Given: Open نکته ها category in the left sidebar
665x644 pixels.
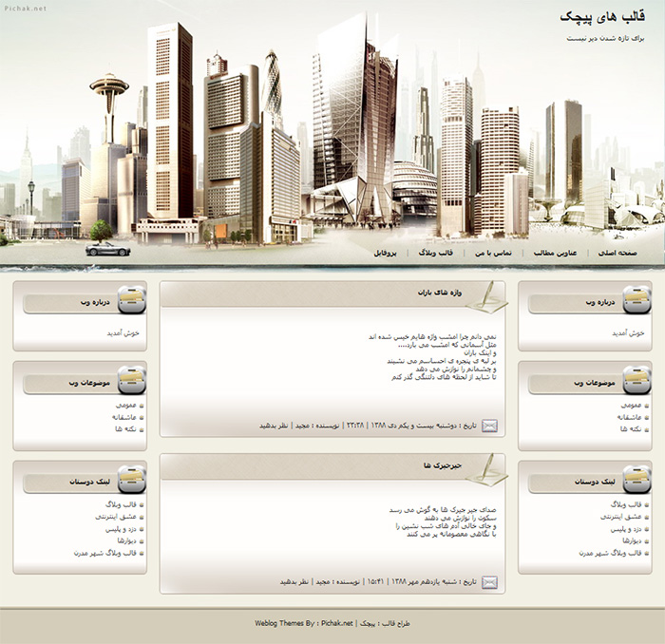Looking at the screenshot, I should pyautogui.click(x=126, y=429).
